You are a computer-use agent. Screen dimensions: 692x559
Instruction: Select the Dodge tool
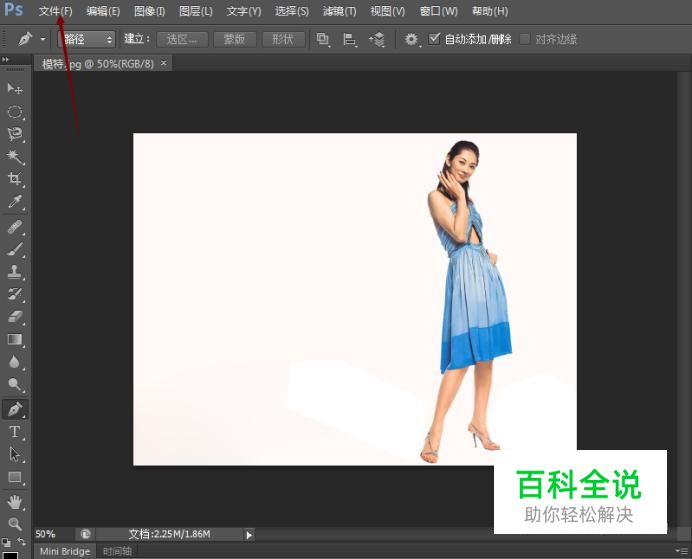pos(15,385)
